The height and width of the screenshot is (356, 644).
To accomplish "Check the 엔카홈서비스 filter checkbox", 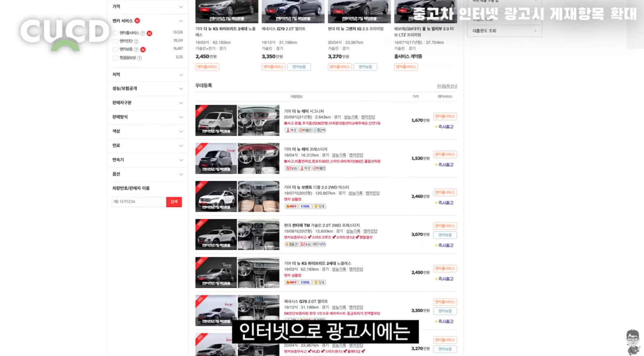I will click(115, 33).
